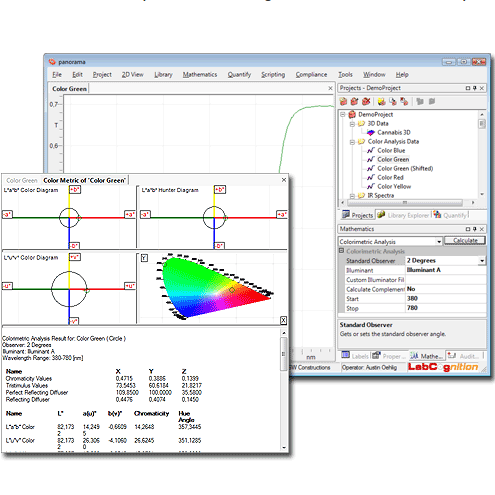
Task: Close the Projects panel
Action: pos(482,88)
